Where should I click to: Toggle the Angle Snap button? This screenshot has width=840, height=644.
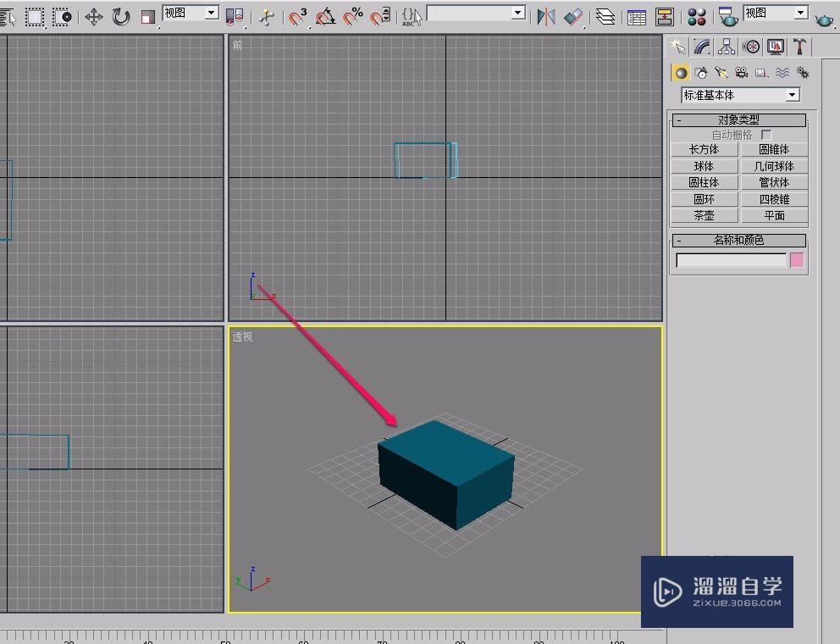326,16
